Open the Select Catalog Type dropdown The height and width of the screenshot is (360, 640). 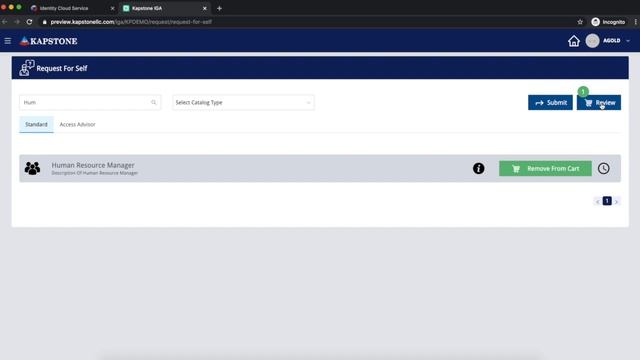243,102
